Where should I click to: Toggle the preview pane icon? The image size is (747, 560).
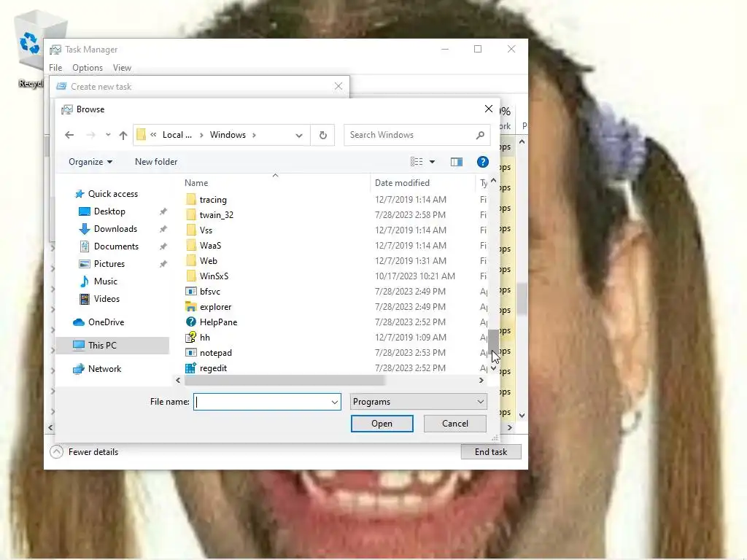[457, 162]
